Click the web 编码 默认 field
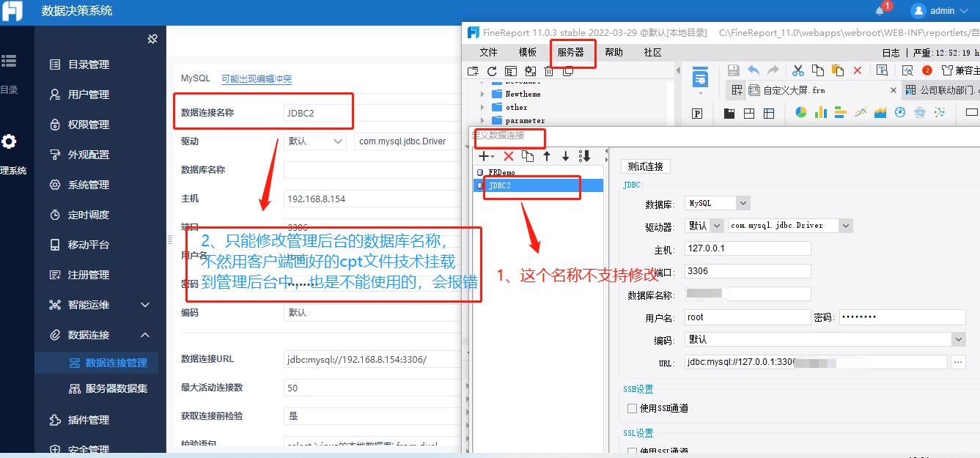Image resolution: width=980 pixels, height=458 pixels. click(x=371, y=312)
